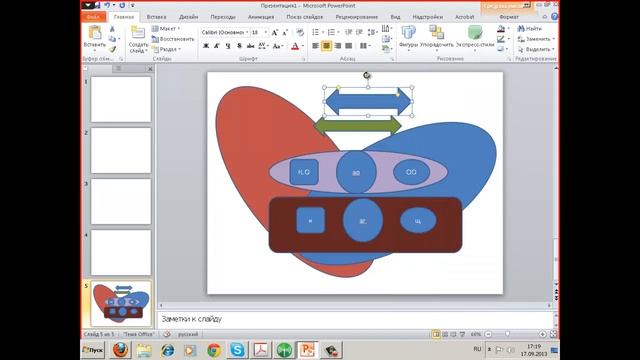The image size is (640, 360).
Task: Click the Undo arrow icon
Action: coord(107,5)
